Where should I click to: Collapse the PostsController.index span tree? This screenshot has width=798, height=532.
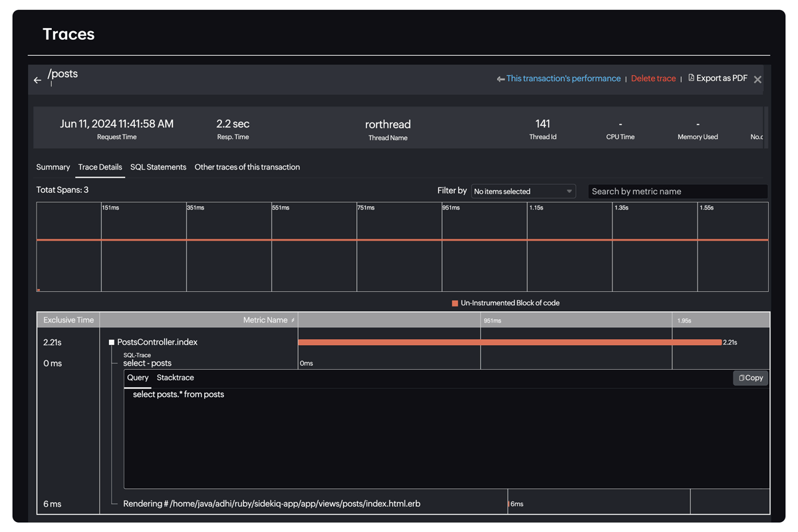tap(111, 342)
